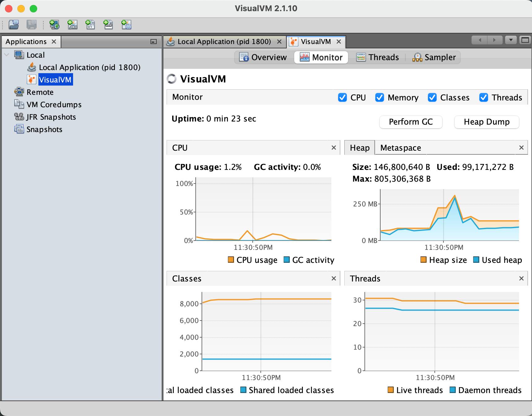Close the Heap/Metaspace graph panel
The image size is (532, 416).
(x=521, y=148)
